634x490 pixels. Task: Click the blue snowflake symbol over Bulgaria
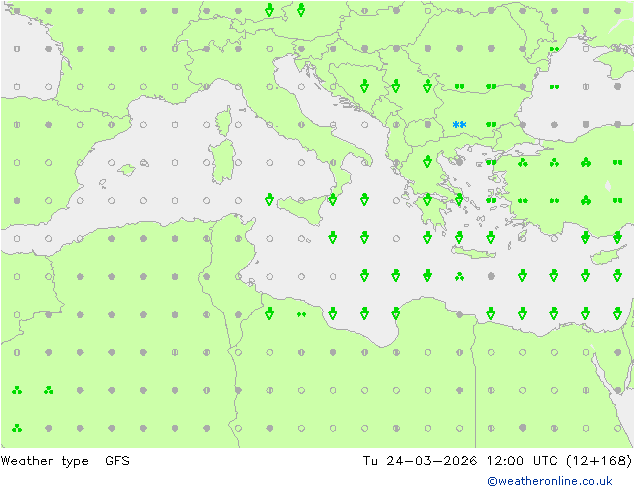[459, 125]
